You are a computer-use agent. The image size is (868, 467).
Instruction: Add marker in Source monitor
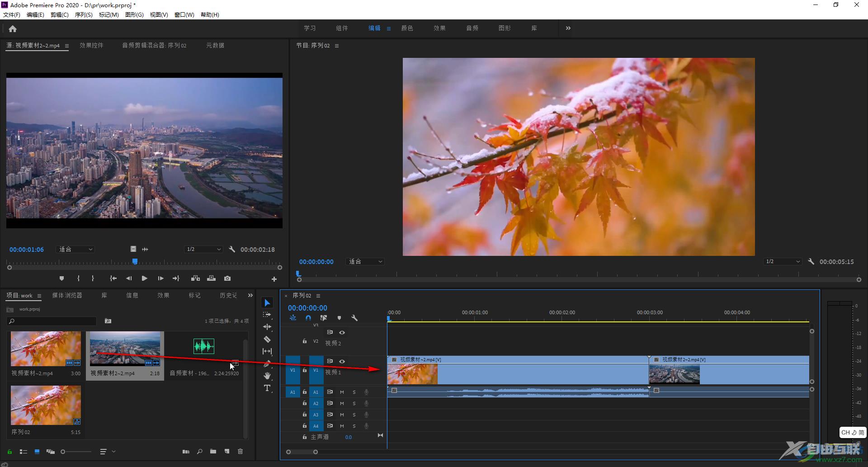click(62, 278)
